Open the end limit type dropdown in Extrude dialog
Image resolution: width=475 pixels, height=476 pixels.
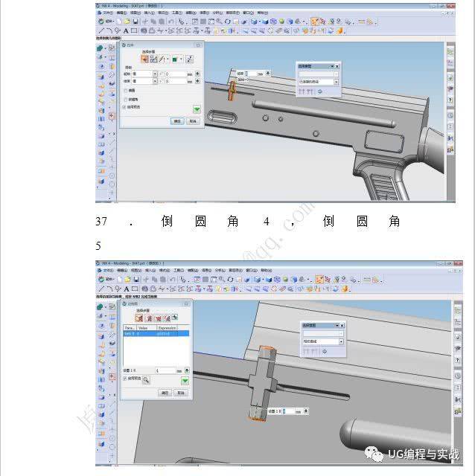[155, 80]
